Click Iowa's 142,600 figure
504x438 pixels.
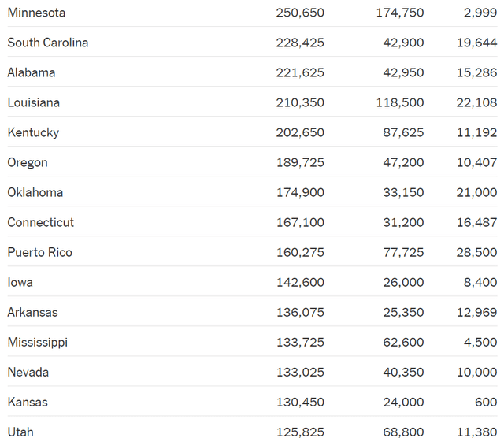(300, 282)
